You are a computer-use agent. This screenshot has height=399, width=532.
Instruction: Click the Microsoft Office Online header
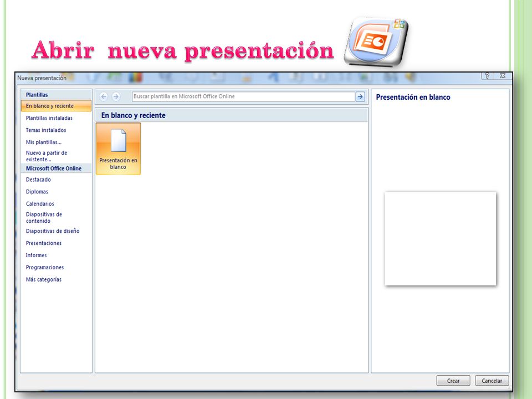[x=56, y=168]
